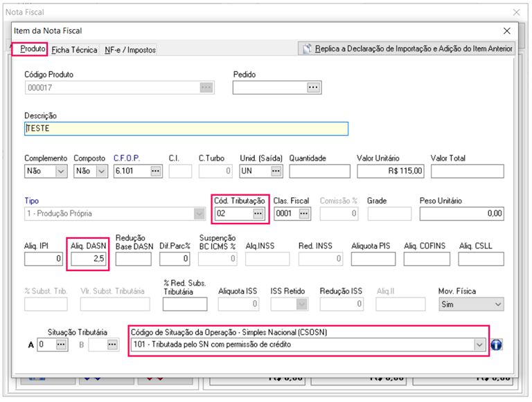This screenshot has width=532, height=402.
Task: Click the Cód. Tributação ellipsis button
Action: click(258, 214)
